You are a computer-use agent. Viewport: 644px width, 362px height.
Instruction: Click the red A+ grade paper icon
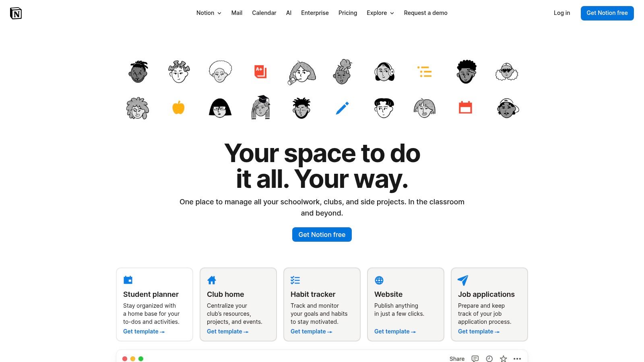point(260,72)
